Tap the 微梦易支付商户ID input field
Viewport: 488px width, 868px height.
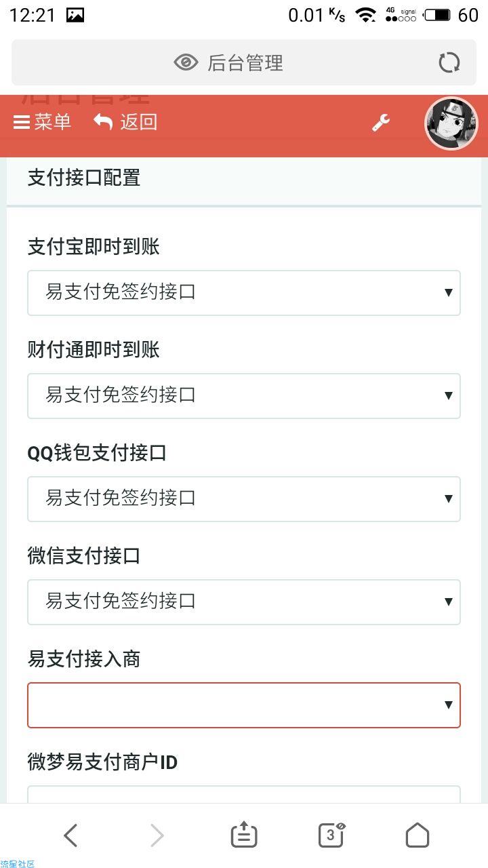(x=244, y=795)
